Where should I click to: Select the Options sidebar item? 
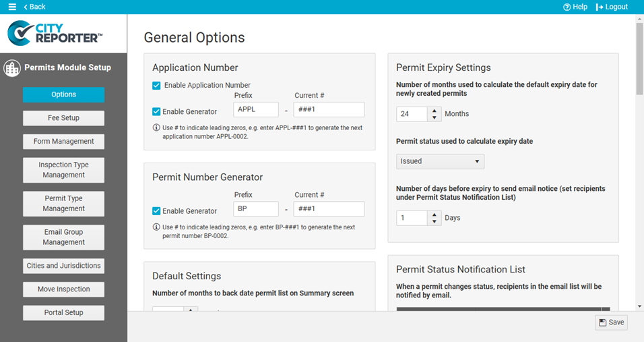[x=64, y=94]
